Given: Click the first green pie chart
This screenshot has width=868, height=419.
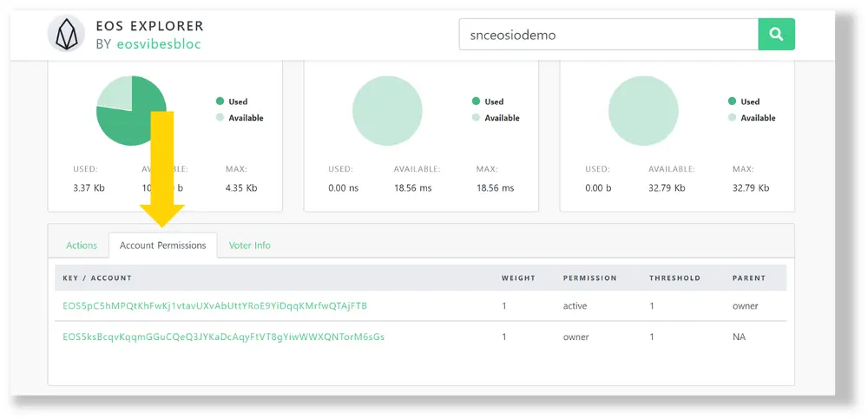Looking at the screenshot, I should pos(131,111).
